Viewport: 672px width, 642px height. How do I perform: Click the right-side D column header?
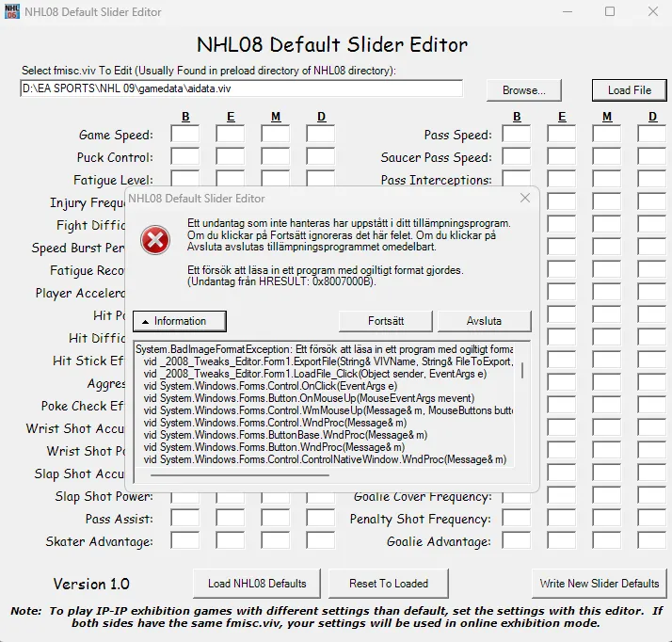coord(652,117)
